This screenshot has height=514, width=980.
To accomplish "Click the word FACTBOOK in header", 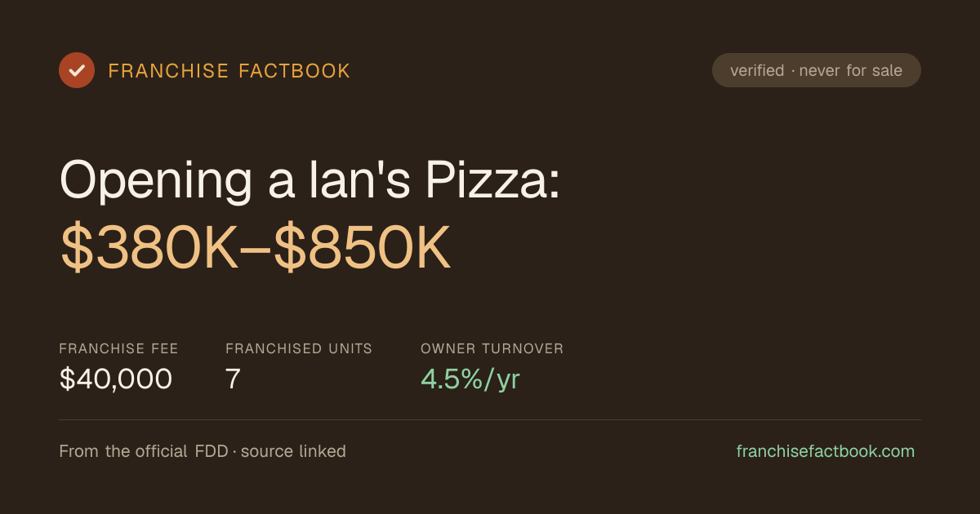I will (x=294, y=71).
